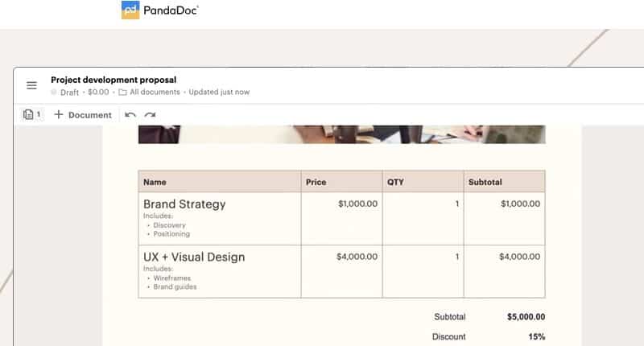
Task: Click the redo arrow
Action: click(x=150, y=115)
